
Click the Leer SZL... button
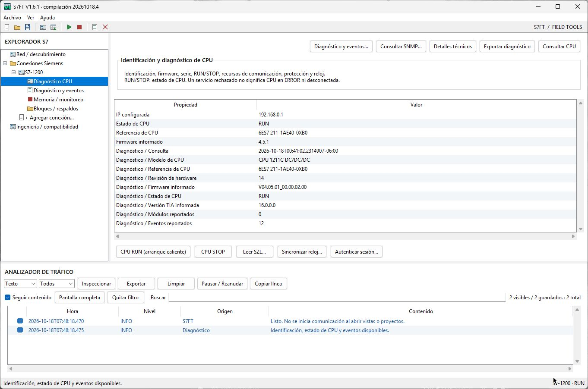point(254,252)
